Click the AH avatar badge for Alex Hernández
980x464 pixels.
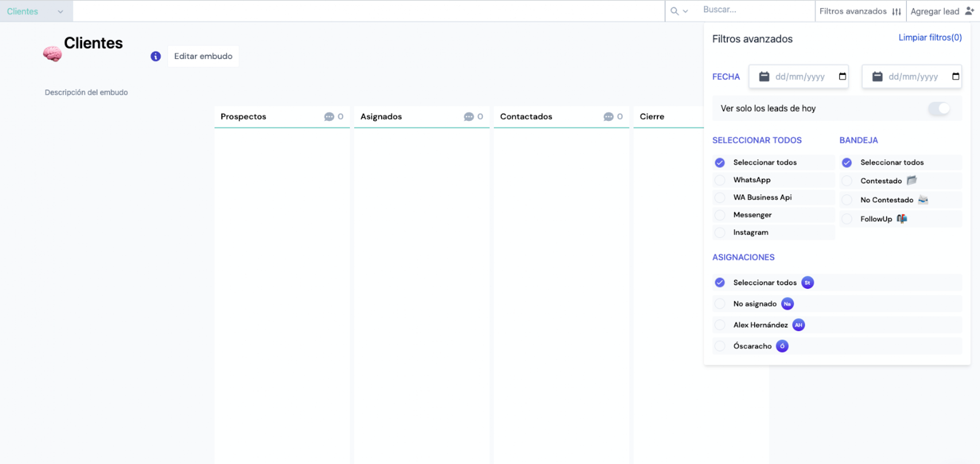pos(798,325)
